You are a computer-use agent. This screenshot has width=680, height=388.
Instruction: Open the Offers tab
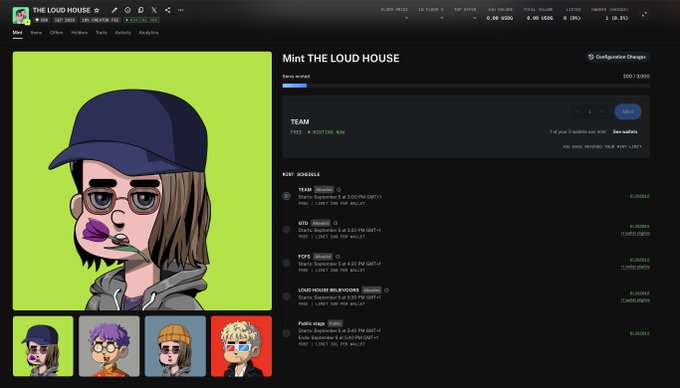pos(56,33)
